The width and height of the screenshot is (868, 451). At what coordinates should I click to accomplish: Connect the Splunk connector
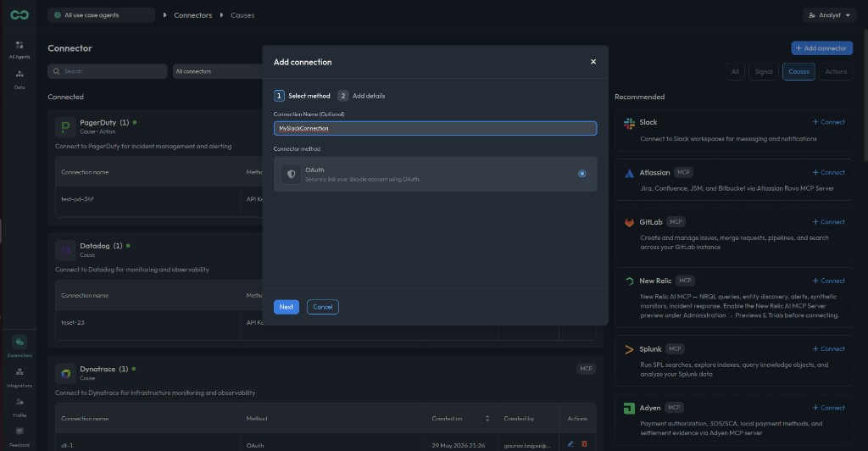(829, 348)
